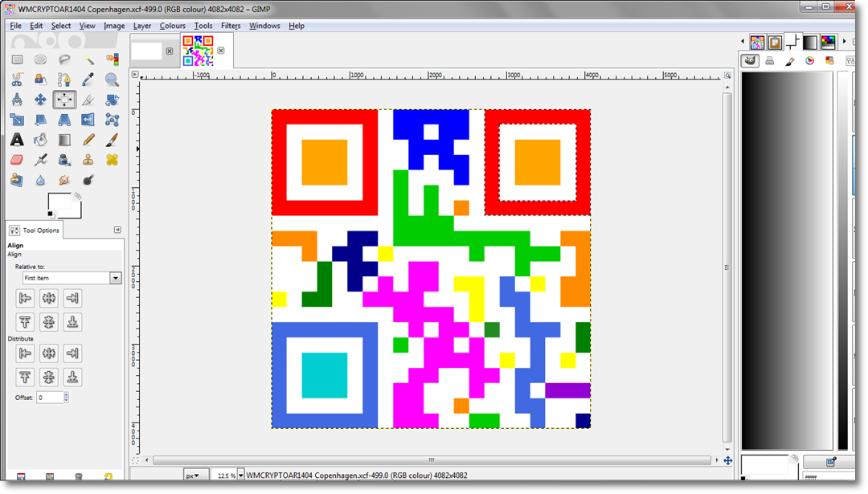This screenshot has width=868, height=494.
Task: Select the Flip tool
Action: pyautogui.click(x=88, y=120)
